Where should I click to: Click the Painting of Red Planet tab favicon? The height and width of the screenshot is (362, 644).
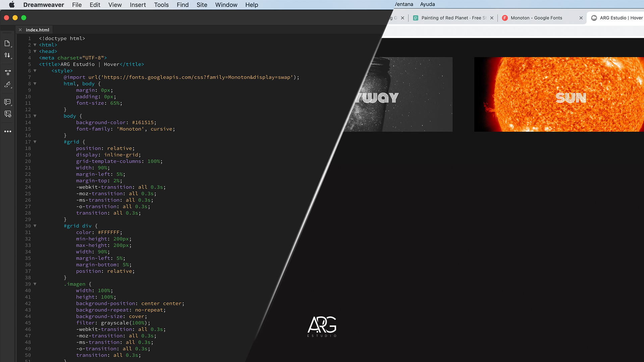(416, 18)
